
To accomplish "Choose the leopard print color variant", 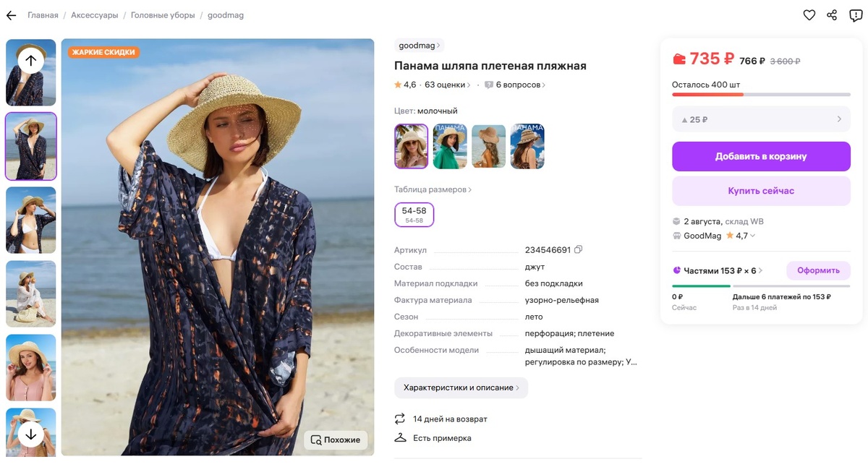I will pos(527,147).
